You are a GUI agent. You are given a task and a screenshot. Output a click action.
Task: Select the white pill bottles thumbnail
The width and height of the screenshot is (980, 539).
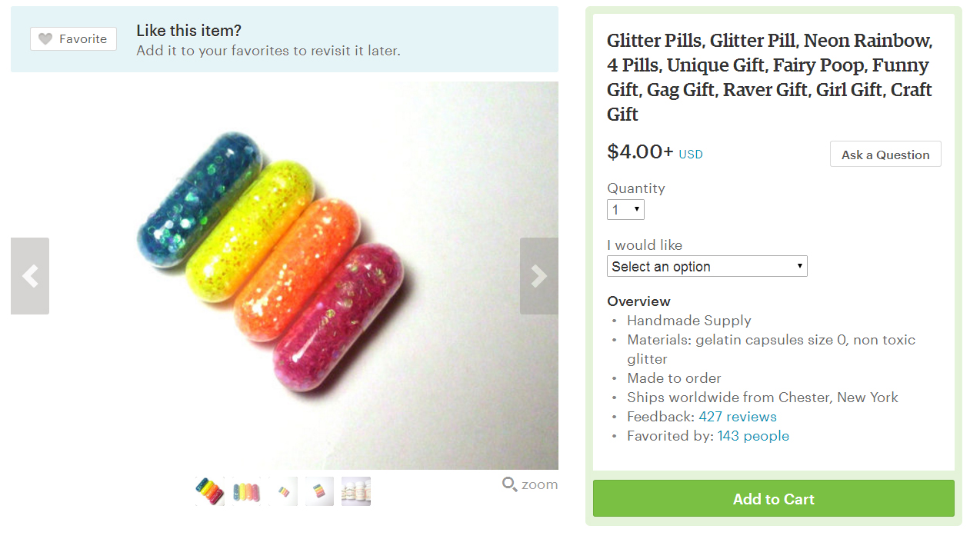pos(355,491)
